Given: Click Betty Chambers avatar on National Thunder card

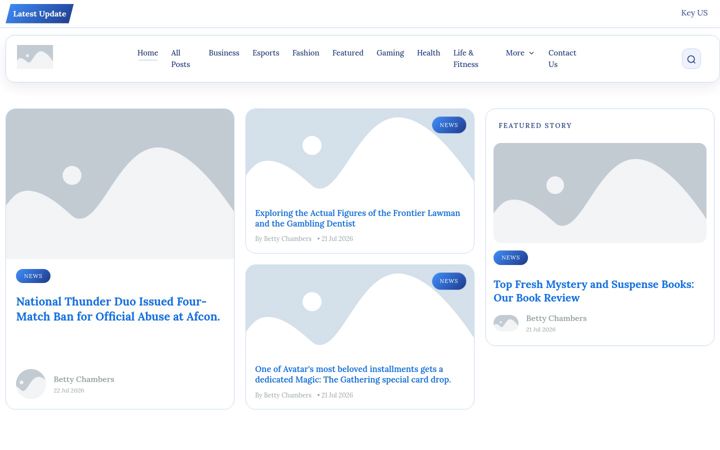Looking at the screenshot, I should point(31,384).
